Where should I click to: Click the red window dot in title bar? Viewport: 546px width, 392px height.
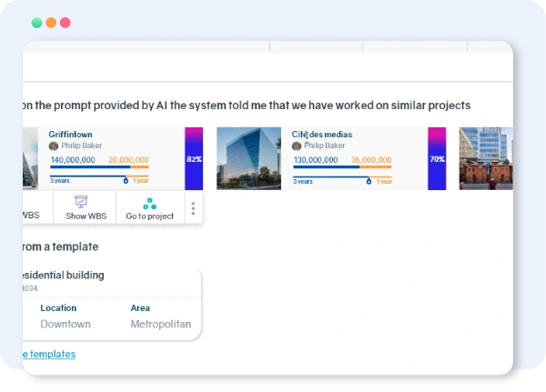click(x=66, y=23)
